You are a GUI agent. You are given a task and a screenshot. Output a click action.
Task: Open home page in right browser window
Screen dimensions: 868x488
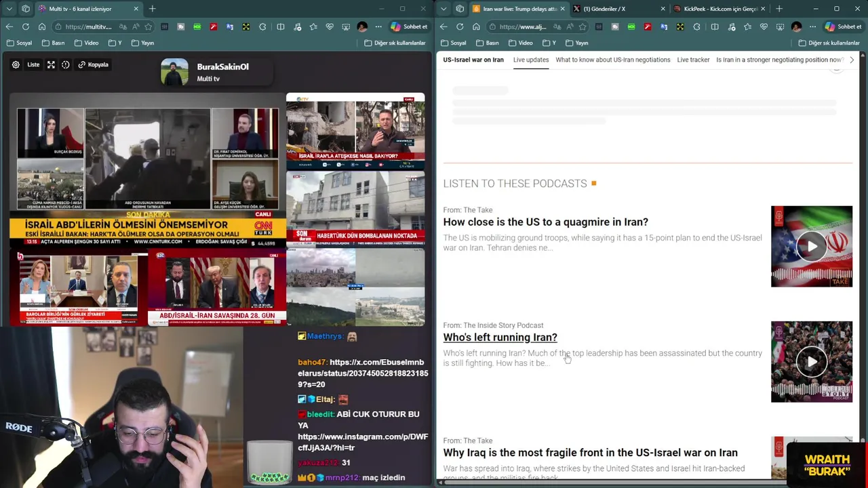[x=476, y=26]
